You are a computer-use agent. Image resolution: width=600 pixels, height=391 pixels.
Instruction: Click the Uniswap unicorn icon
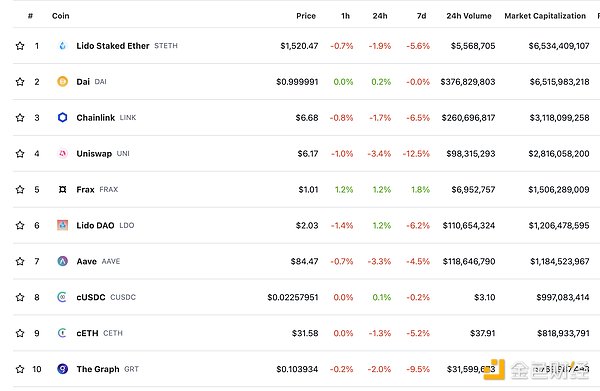click(x=62, y=153)
